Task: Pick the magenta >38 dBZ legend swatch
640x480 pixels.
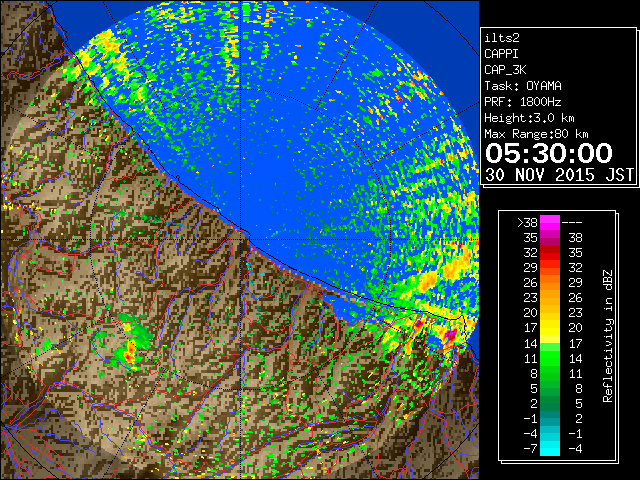Action: (550, 222)
